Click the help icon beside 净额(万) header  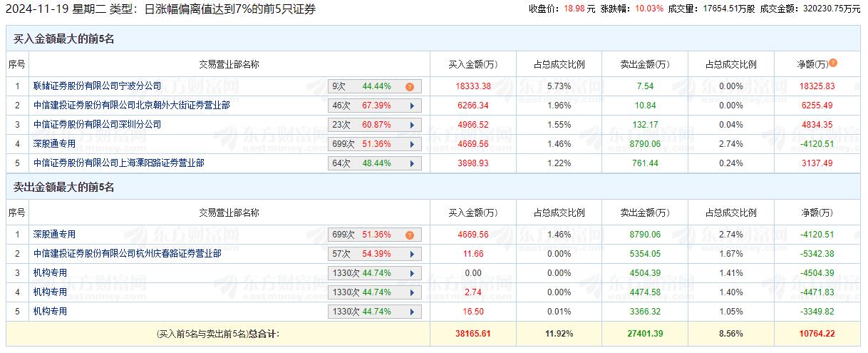tap(833, 63)
